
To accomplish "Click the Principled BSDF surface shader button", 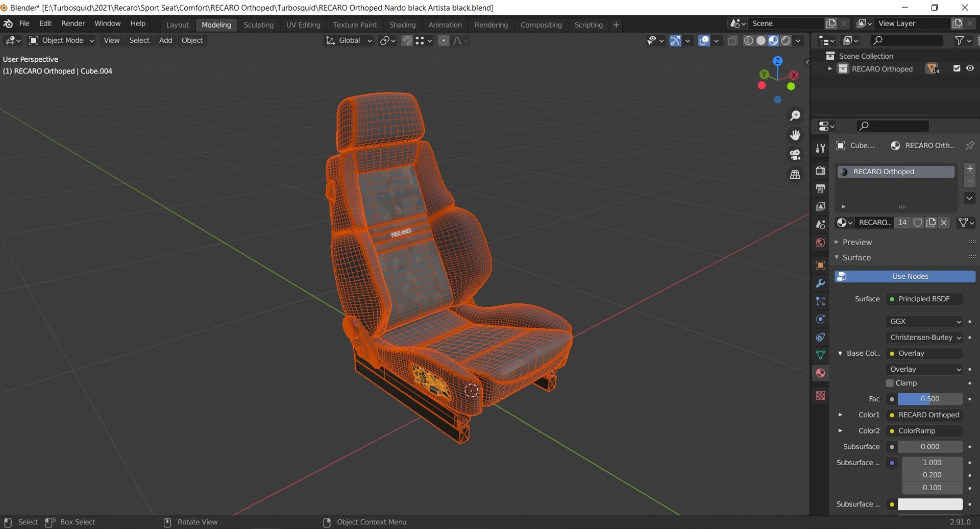I will (924, 299).
